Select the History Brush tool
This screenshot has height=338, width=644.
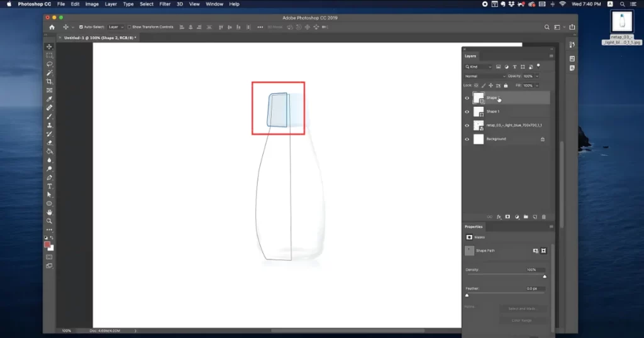pos(49,134)
